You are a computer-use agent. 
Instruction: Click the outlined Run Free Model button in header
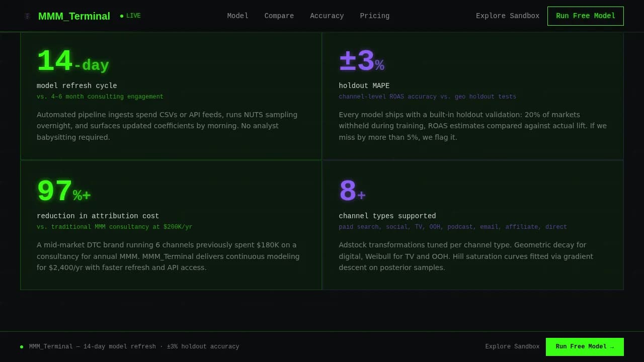point(586,16)
